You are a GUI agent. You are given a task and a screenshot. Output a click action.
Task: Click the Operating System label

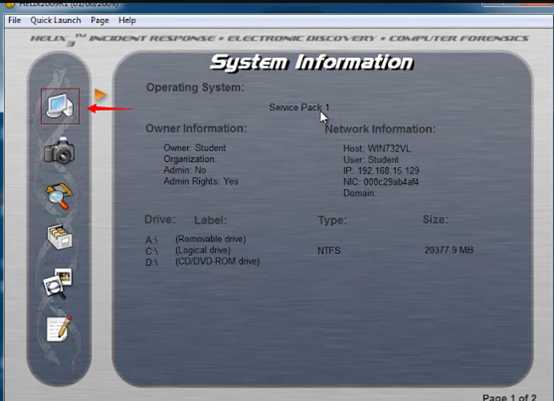click(x=195, y=87)
